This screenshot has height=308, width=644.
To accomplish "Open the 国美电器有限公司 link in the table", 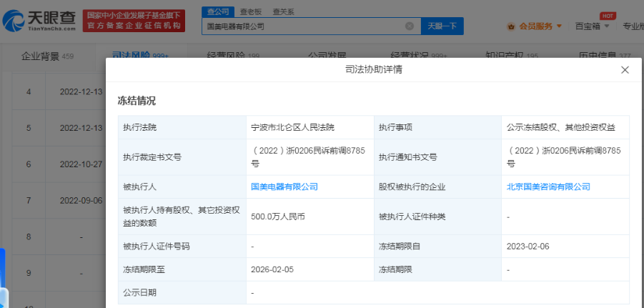I will pyautogui.click(x=284, y=187).
